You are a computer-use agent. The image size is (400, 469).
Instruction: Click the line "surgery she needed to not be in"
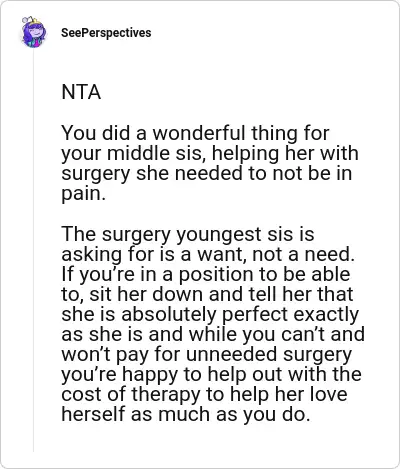(x=207, y=173)
